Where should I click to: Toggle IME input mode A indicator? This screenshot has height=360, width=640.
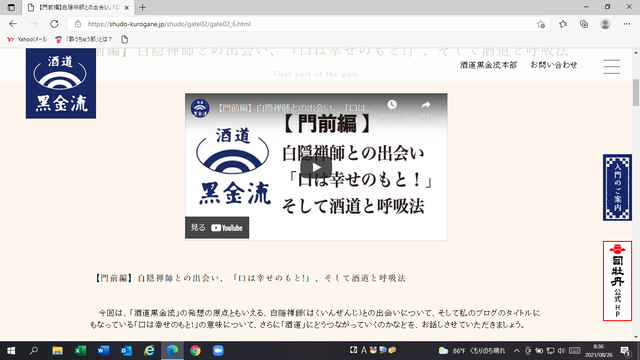point(364,350)
